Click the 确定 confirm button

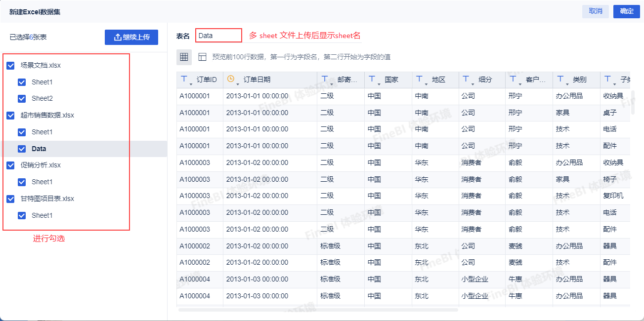(x=626, y=11)
